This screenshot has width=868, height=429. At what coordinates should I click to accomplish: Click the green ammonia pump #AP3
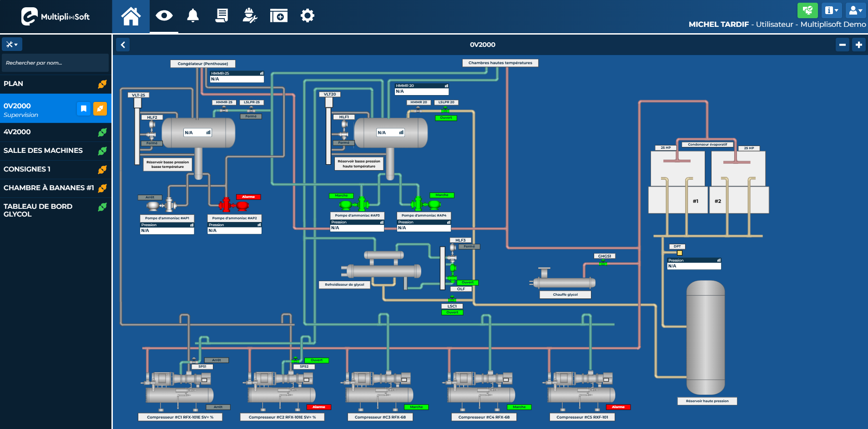(x=354, y=204)
